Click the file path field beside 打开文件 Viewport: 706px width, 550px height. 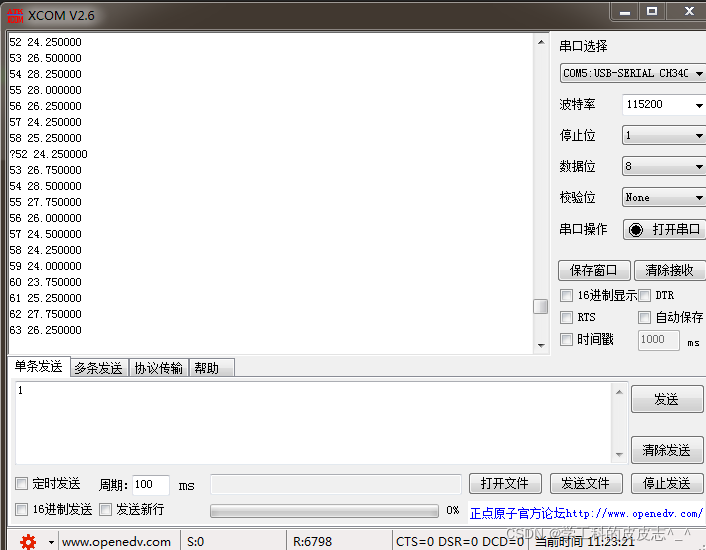click(336, 484)
